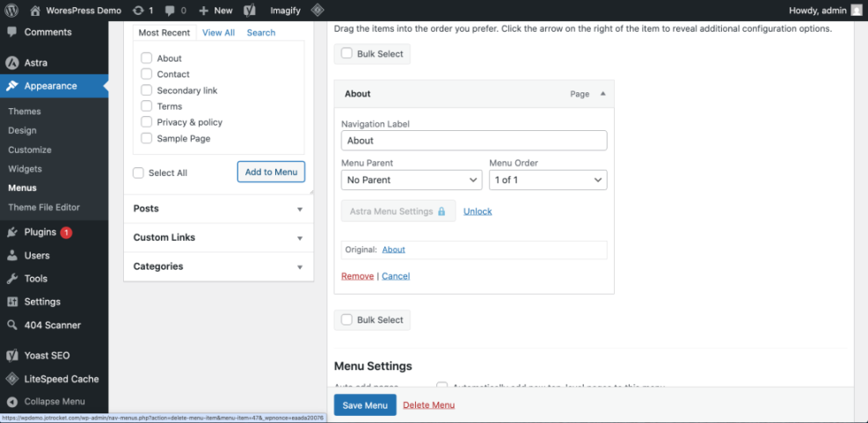Open Imagify in the admin bar
The height and width of the screenshot is (423, 868).
click(285, 10)
